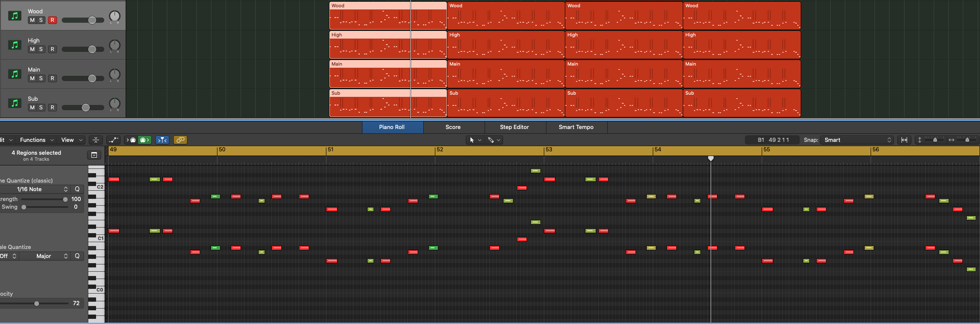Mute the Main track
The width and height of the screenshot is (980, 324).
tap(32, 78)
